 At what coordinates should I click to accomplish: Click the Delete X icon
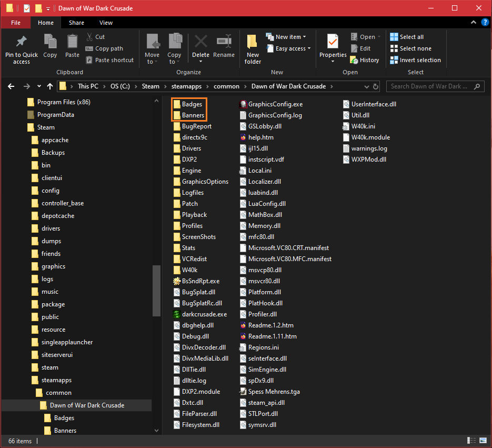[200, 42]
